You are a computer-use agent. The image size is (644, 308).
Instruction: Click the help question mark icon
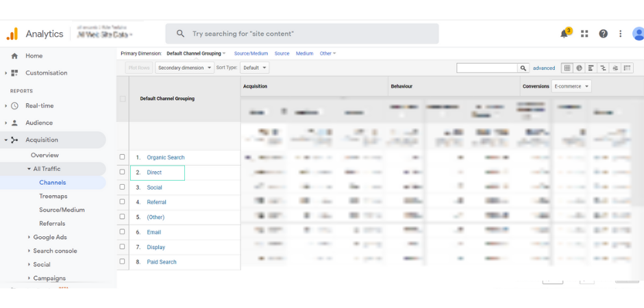[603, 34]
